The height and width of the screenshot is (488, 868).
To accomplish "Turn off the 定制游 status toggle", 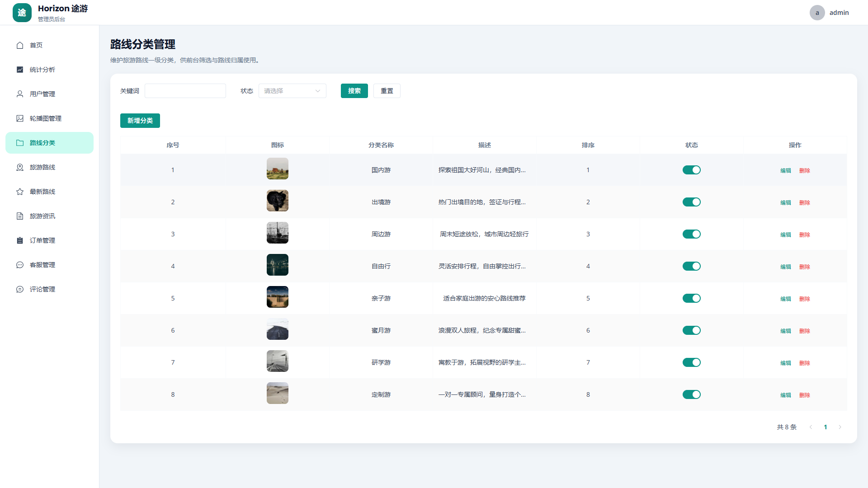I will point(691,394).
